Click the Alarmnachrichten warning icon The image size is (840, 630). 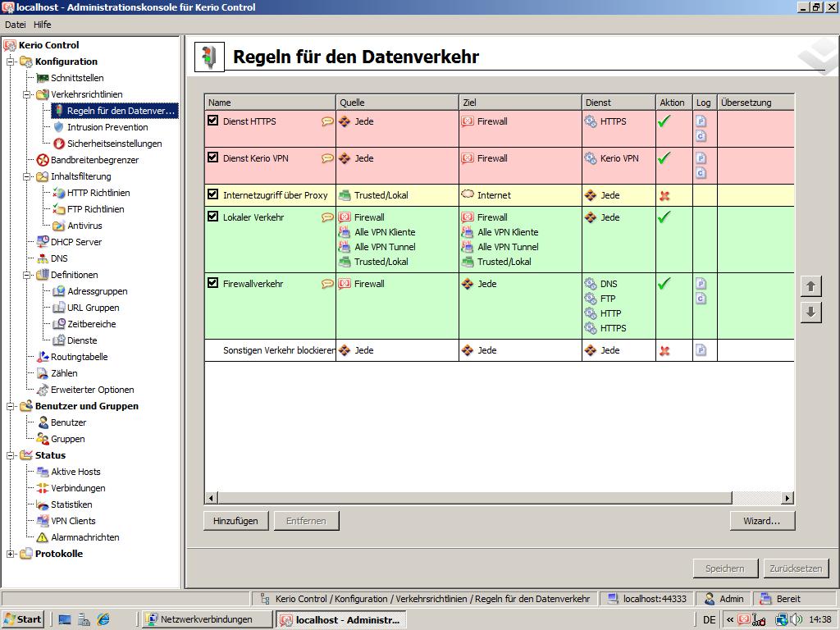43,537
